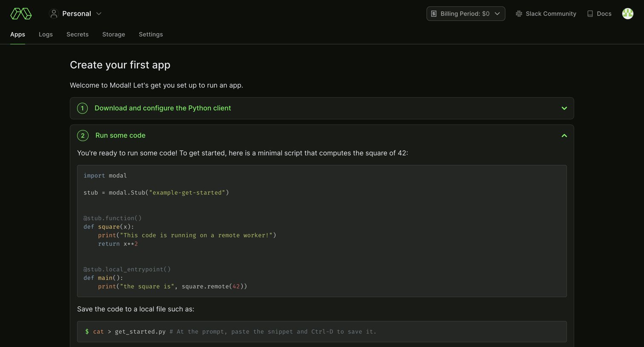Click the step 2 circled number icon
This screenshot has height=347, width=644.
tap(83, 136)
